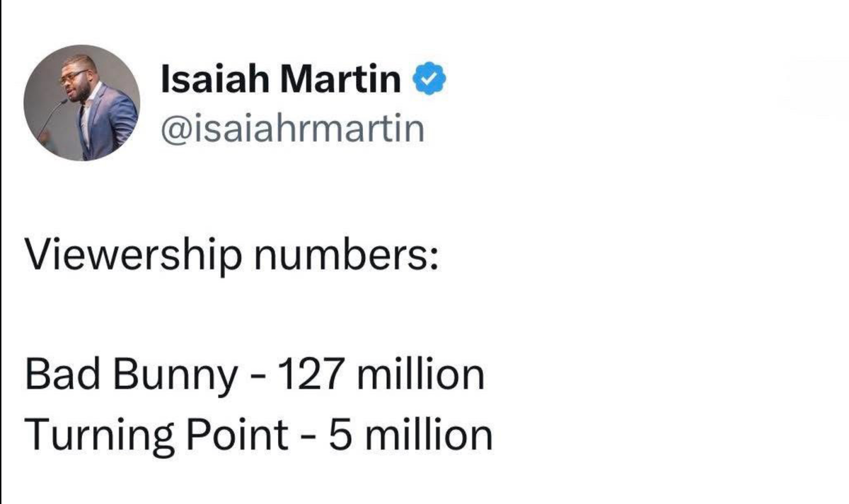Open the Isaiah Martin display name link
Image resolution: width=849 pixels, height=504 pixels.
coord(281,80)
